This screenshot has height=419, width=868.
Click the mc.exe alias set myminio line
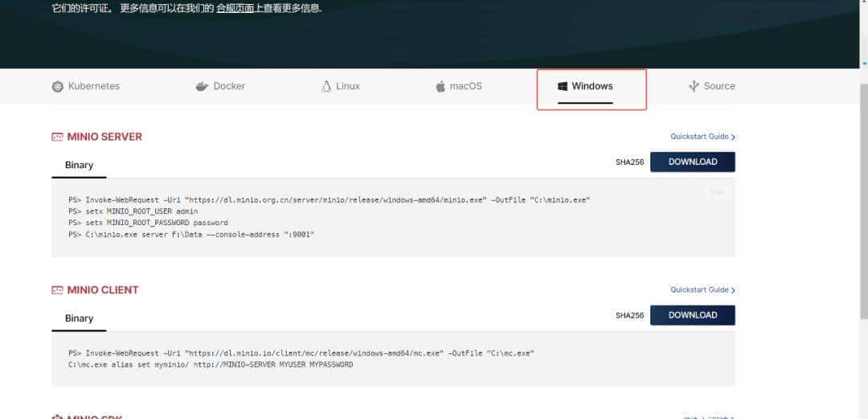point(211,364)
